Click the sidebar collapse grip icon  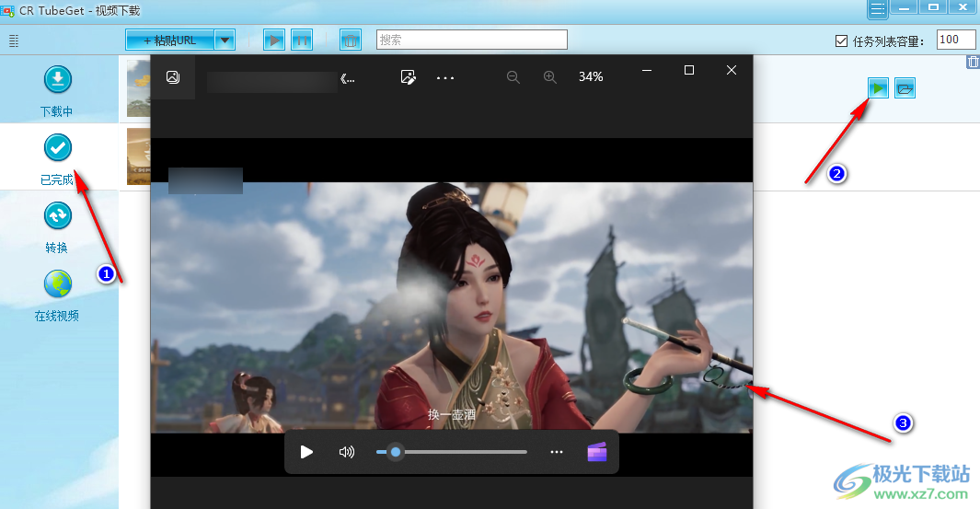point(14,41)
